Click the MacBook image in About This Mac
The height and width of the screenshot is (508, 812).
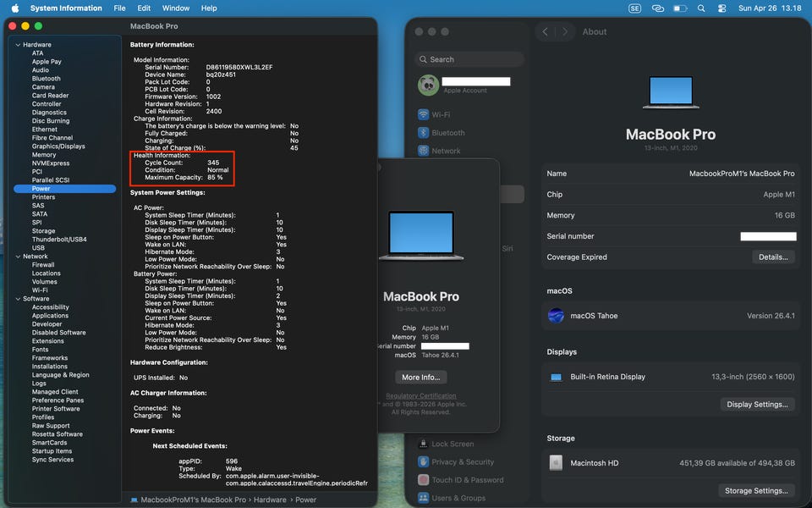tap(421, 236)
